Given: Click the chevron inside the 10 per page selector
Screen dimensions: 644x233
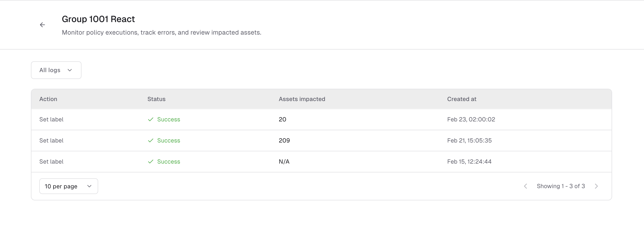Looking at the screenshot, I should tap(89, 186).
